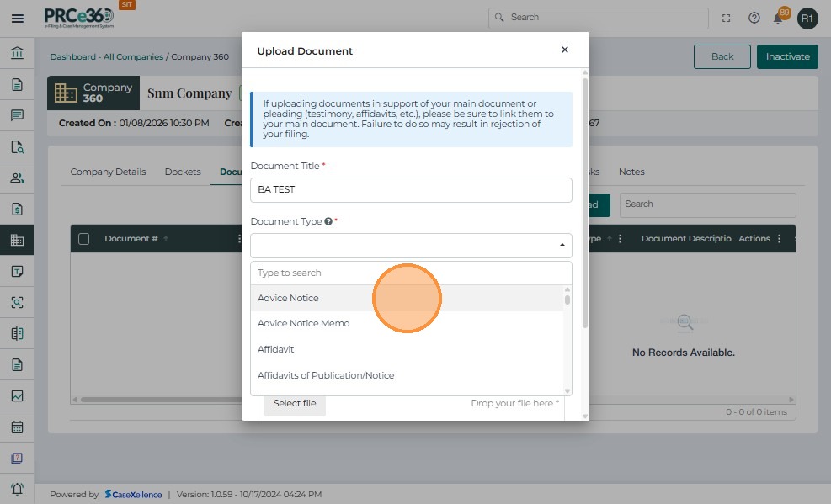831x504 pixels.
Task: Collapse the Document Type dropdown arrow
Action: click(x=562, y=246)
